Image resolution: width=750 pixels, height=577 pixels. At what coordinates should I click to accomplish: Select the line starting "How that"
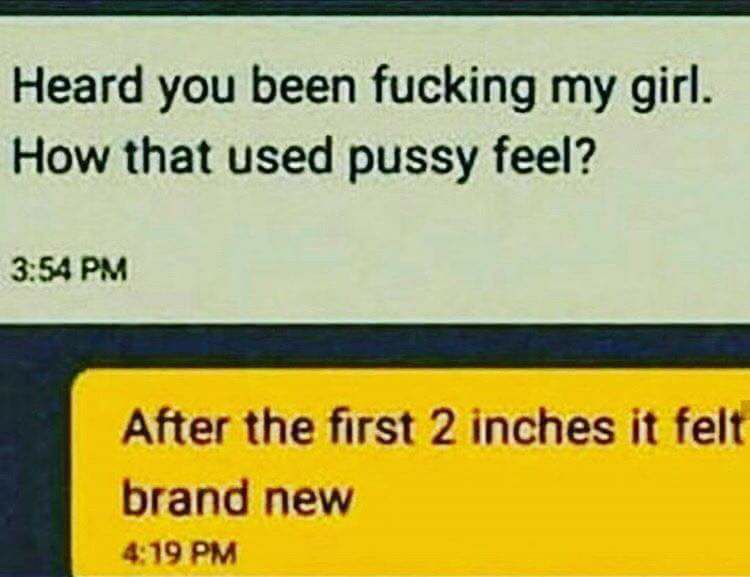(x=301, y=161)
